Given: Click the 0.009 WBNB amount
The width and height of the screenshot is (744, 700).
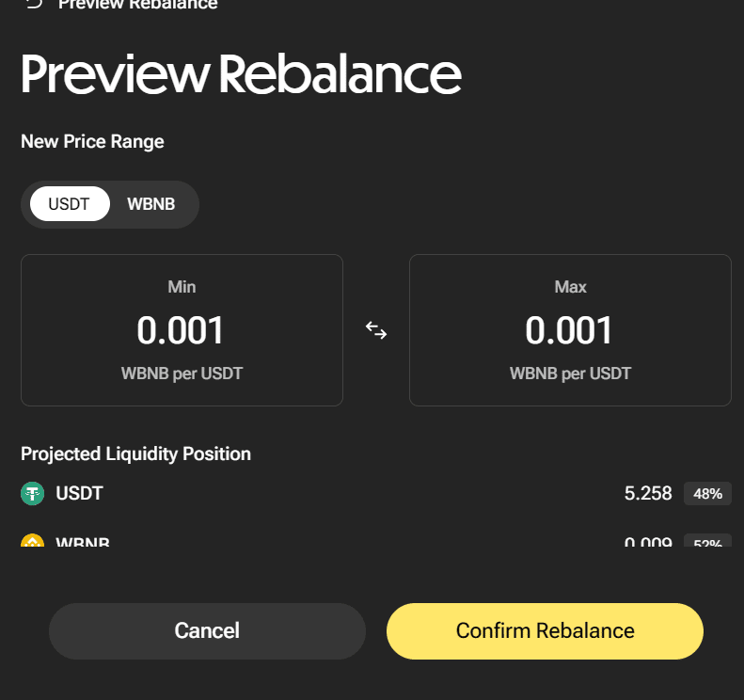Looking at the screenshot, I should click(648, 543).
